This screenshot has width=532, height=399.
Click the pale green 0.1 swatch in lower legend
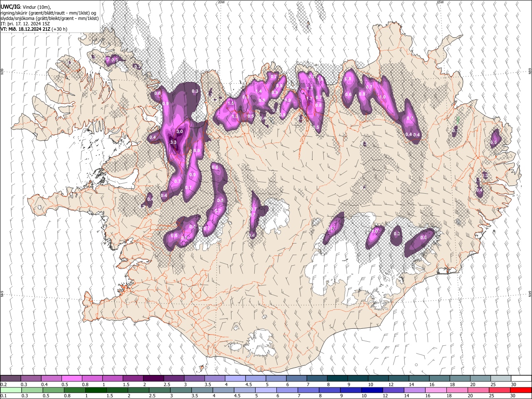(11, 390)
